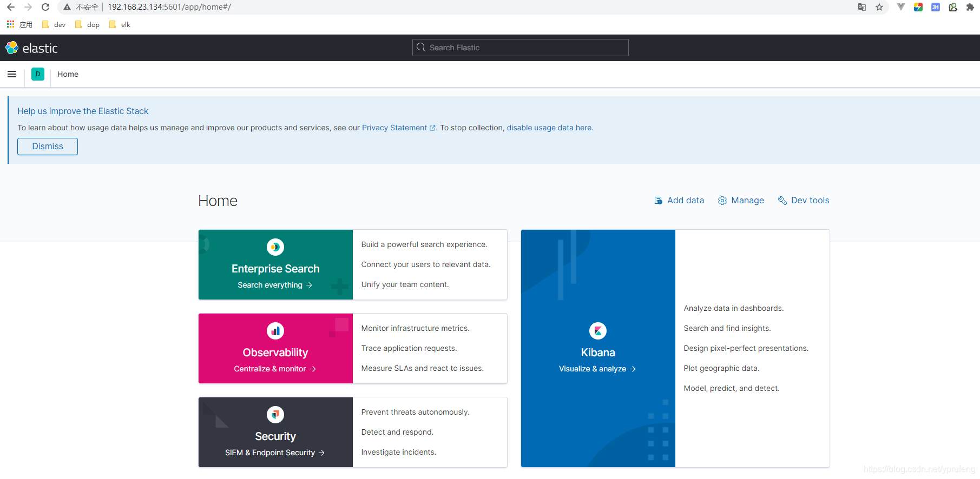Click Visualize & analyze link
Image resolution: width=980 pixels, height=479 pixels.
(597, 369)
